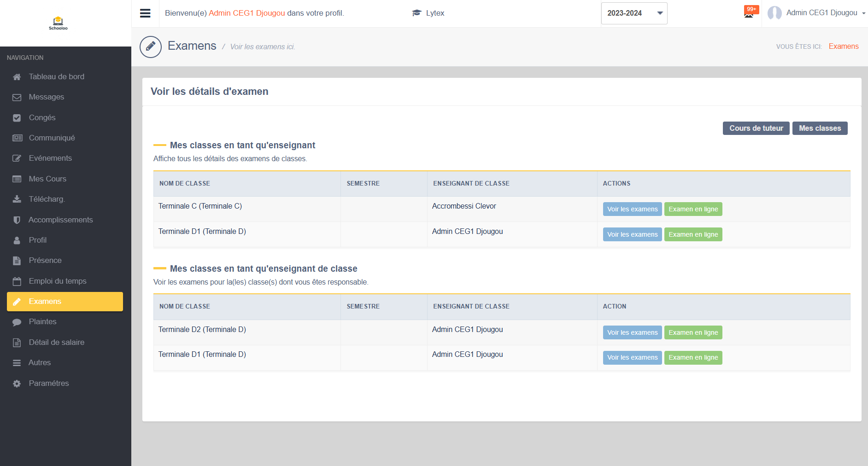Click the gear icon beside Paramétres
This screenshot has height=466, width=868.
coord(17,384)
